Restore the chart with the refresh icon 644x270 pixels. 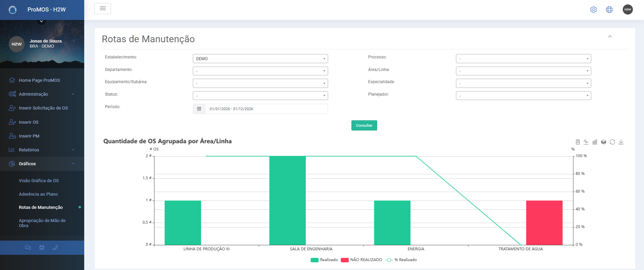(612, 142)
